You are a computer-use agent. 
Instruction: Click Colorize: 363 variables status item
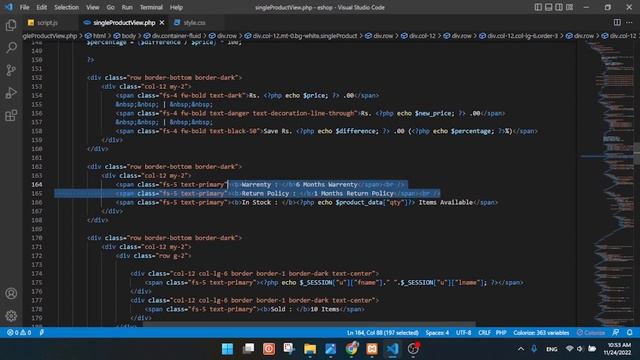[x=541, y=333]
